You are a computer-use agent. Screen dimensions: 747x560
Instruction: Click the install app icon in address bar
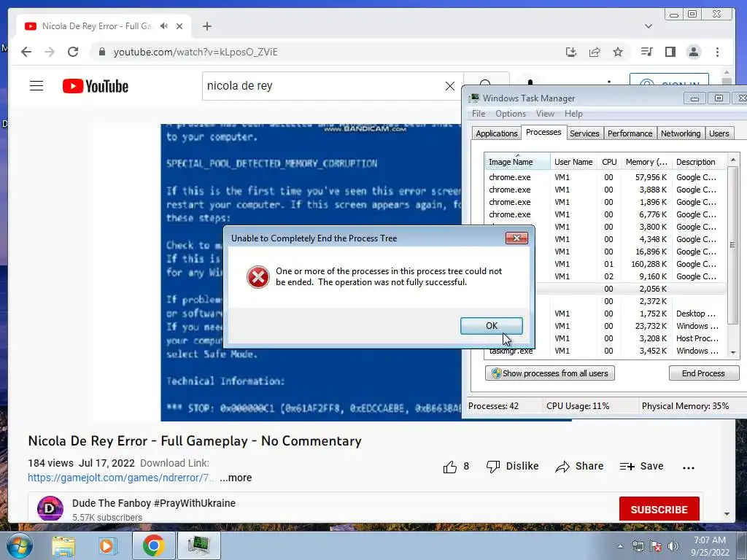coord(570,52)
